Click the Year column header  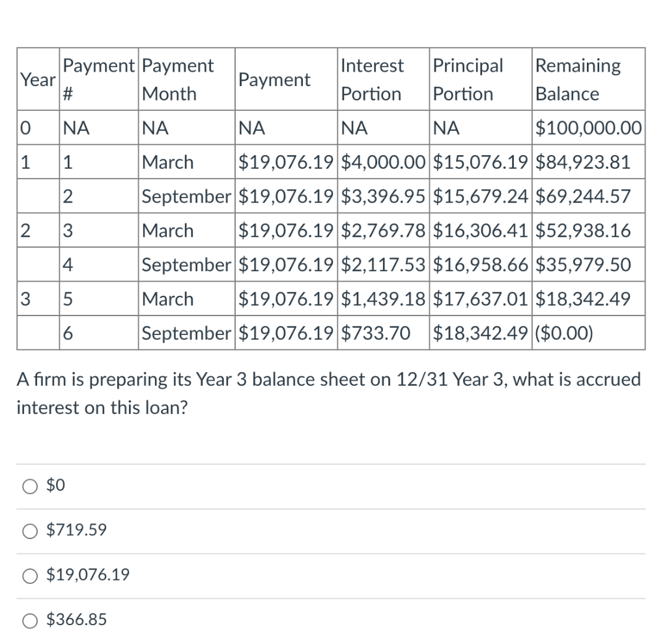point(37,79)
